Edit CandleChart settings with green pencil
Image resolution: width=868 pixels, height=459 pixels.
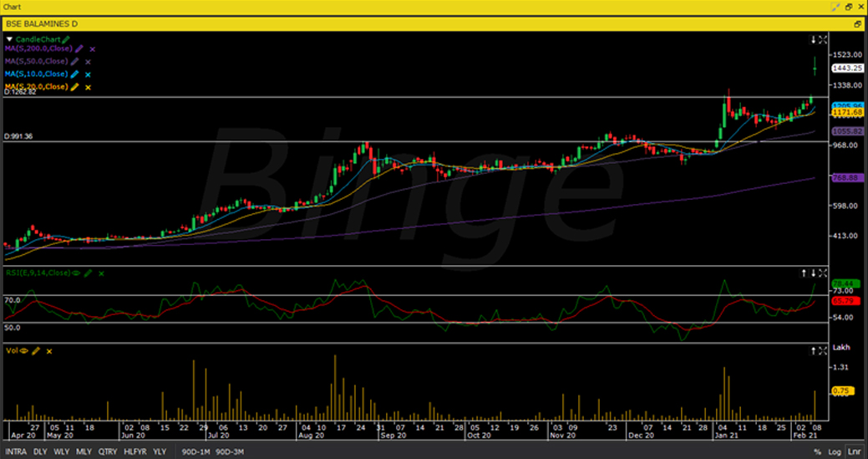pyautogui.click(x=67, y=39)
